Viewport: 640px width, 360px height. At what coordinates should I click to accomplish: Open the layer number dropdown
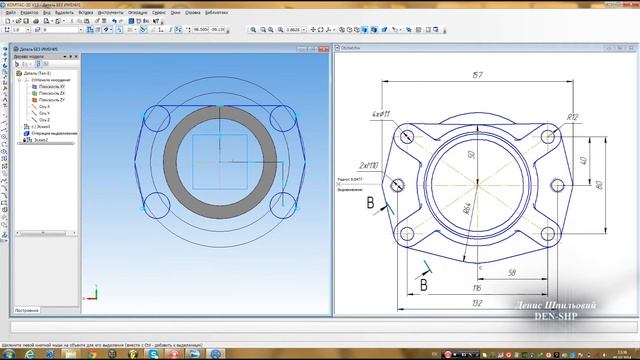[80, 30]
